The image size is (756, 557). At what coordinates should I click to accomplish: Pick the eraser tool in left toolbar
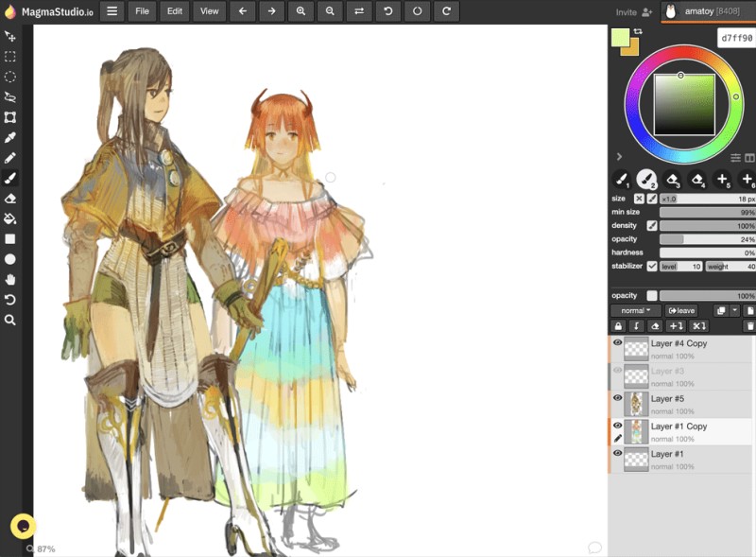(10, 199)
